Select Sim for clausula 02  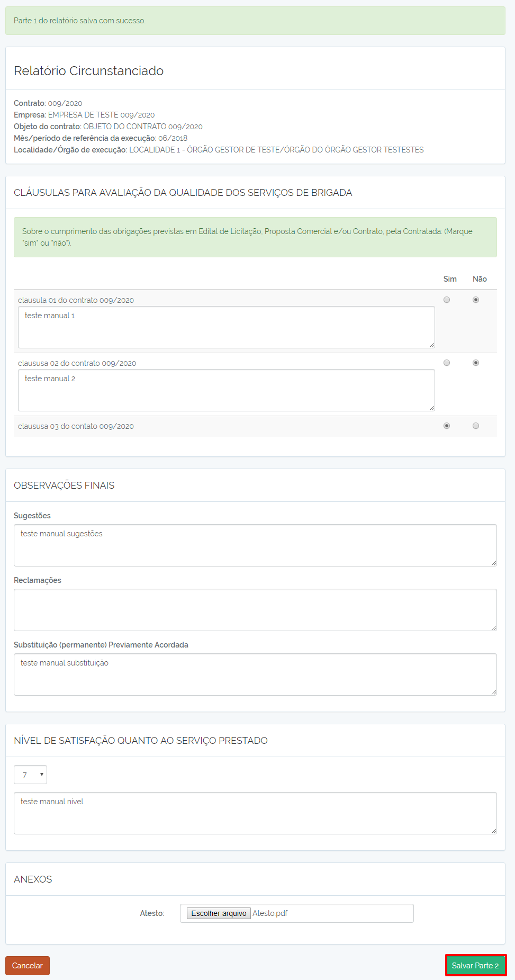tap(447, 363)
